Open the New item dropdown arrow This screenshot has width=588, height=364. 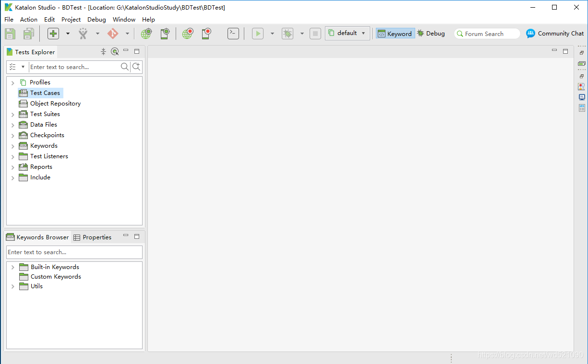click(x=68, y=34)
